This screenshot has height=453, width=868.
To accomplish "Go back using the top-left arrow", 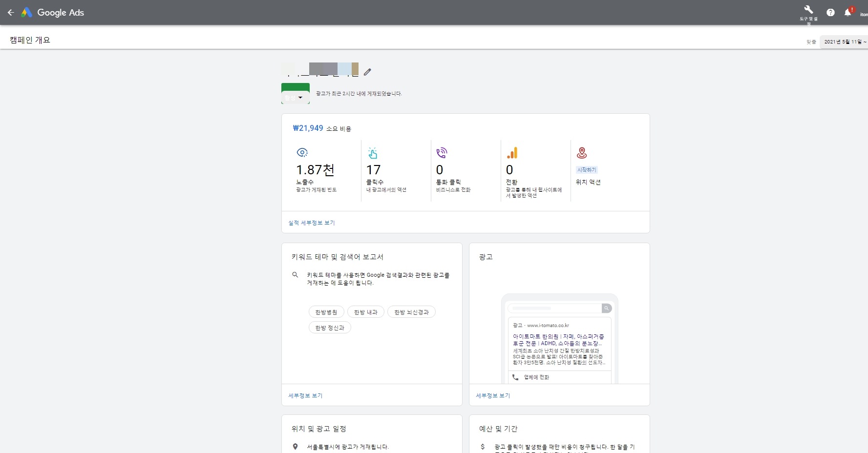I will (x=11, y=13).
